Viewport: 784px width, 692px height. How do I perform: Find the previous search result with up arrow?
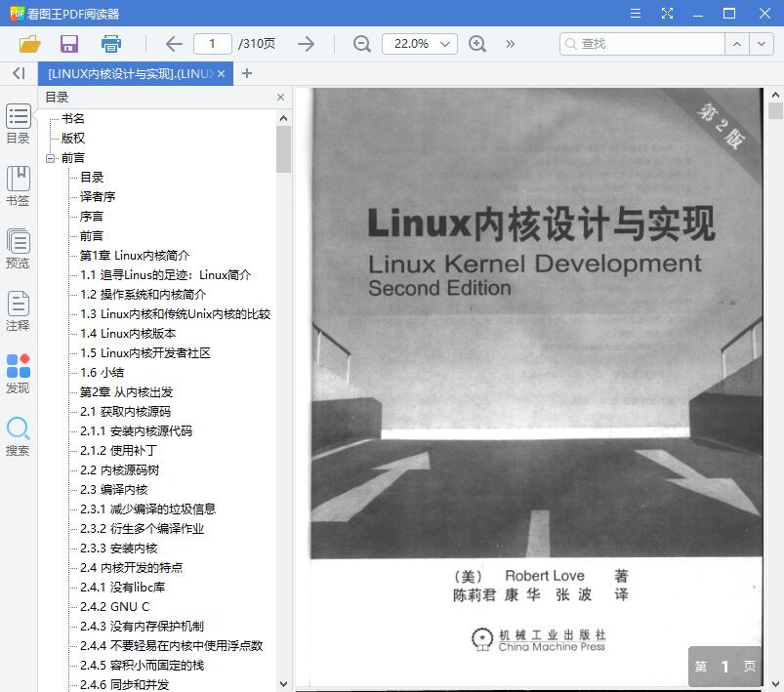(737, 44)
